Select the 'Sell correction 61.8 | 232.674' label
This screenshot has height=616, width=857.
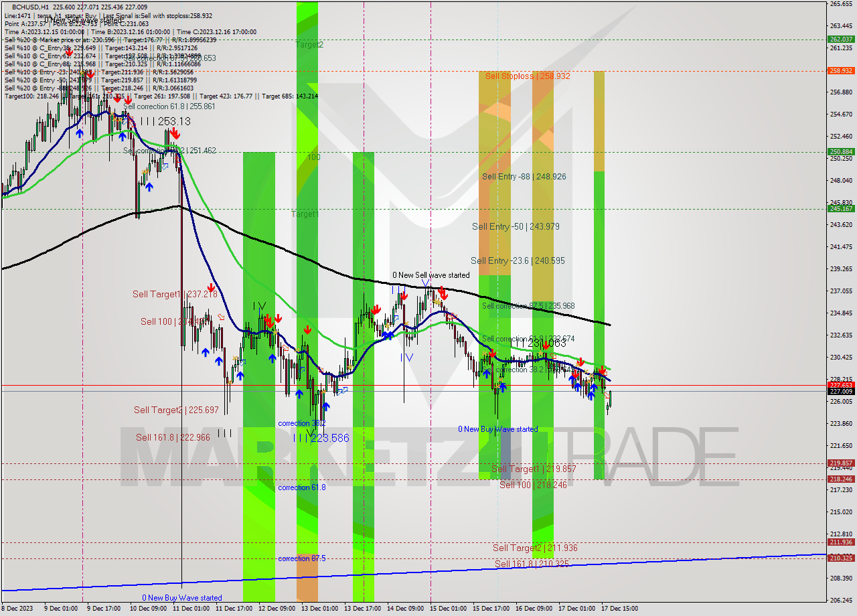tap(528, 339)
